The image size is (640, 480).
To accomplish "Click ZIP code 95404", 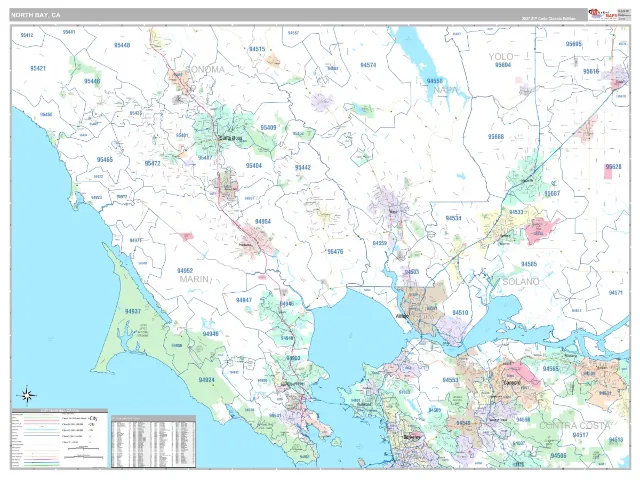I will (253, 166).
